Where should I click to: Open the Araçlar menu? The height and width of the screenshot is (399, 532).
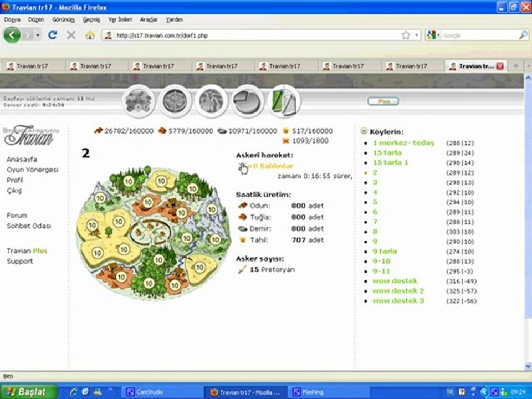pyautogui.click(x=149, y=20)
